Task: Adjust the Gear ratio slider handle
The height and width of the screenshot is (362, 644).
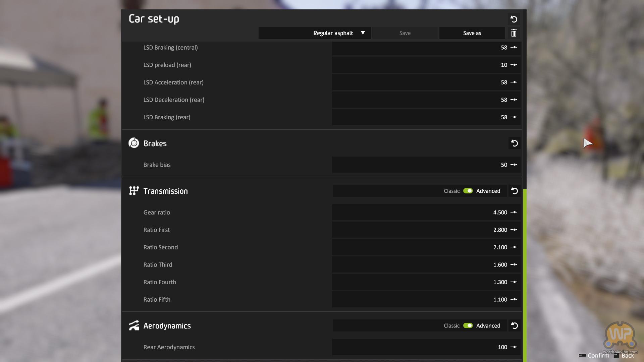Action: 514,213
